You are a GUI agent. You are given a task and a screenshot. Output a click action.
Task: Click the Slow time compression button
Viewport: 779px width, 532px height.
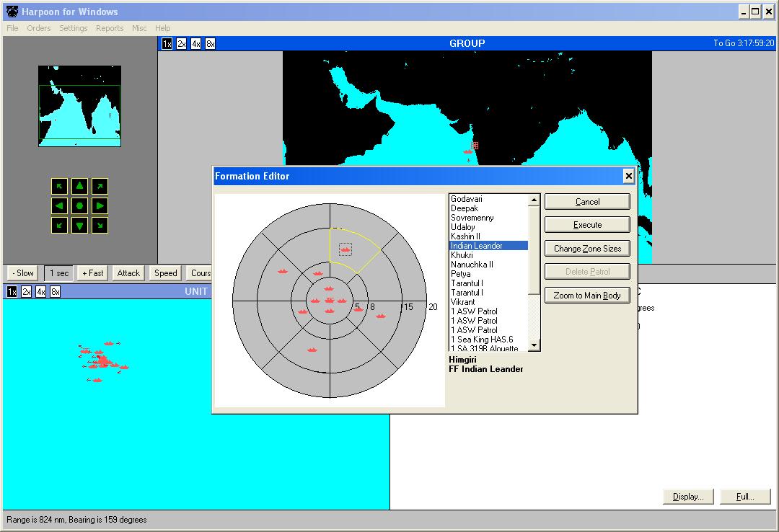23,273
